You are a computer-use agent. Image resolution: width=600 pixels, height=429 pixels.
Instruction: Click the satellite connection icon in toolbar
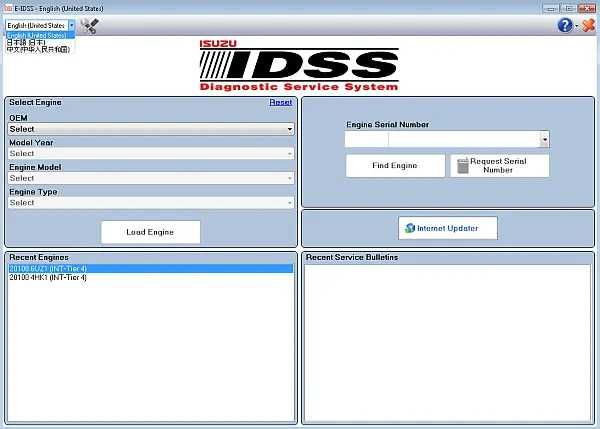(x=90, y=26)
